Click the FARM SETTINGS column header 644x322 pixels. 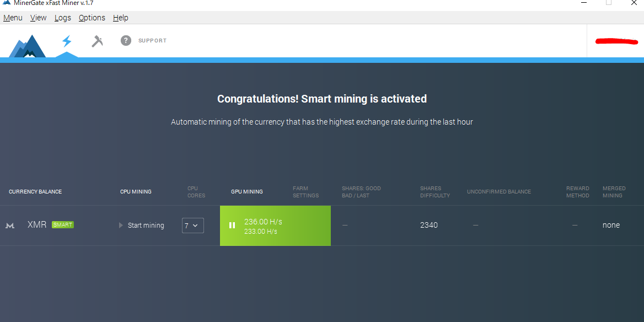click(x=305, y=192)
